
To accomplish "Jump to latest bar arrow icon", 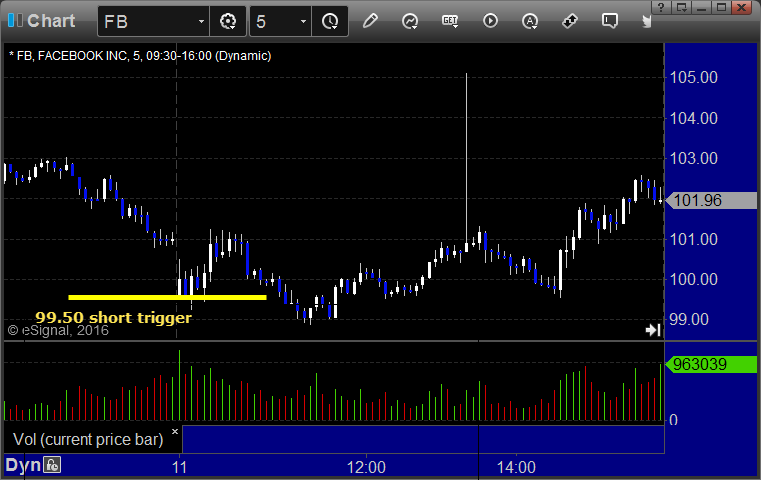I will click(653, 330).
